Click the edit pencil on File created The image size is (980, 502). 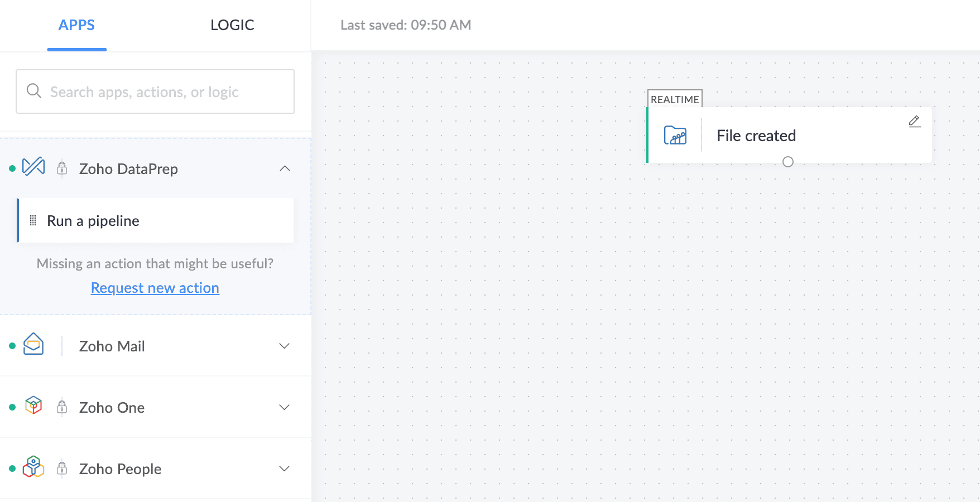pyautogui.click(x=914, y=122)
